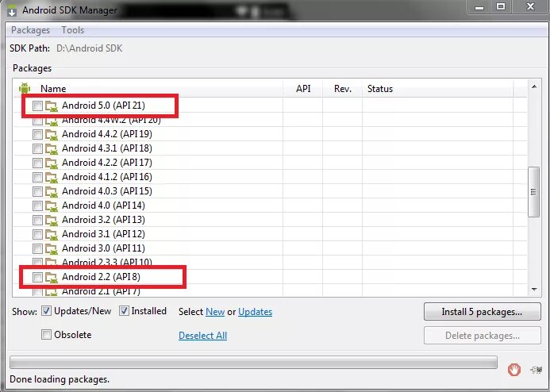The height and width of the screenshot is (392, 550).
Task: Click the Delete packages button
Action: tap(482, 336)
